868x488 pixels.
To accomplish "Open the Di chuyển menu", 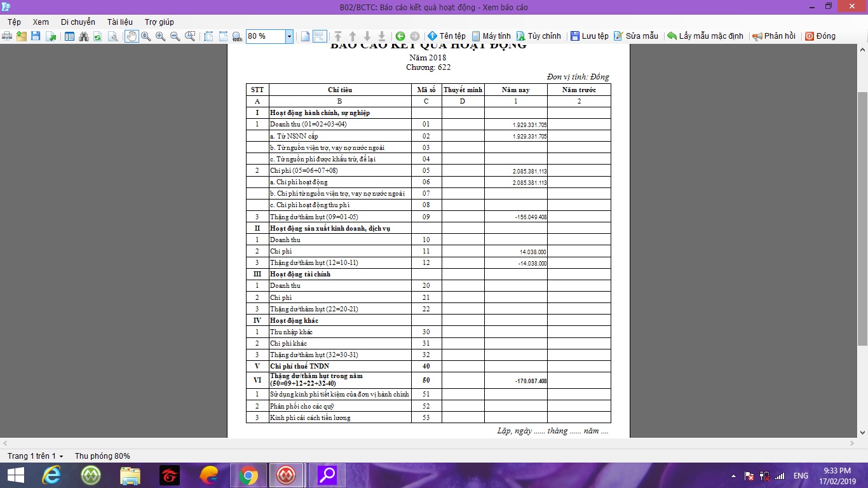I will 78,22.
